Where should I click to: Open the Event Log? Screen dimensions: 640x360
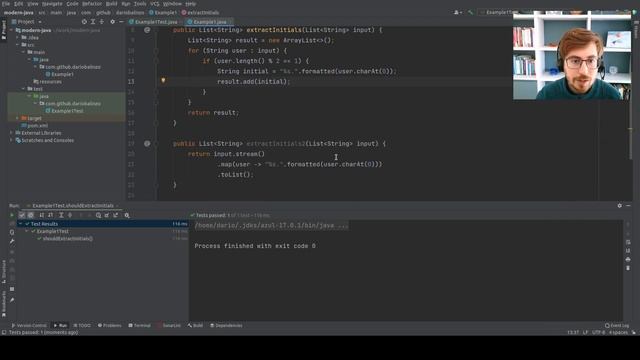617,325
